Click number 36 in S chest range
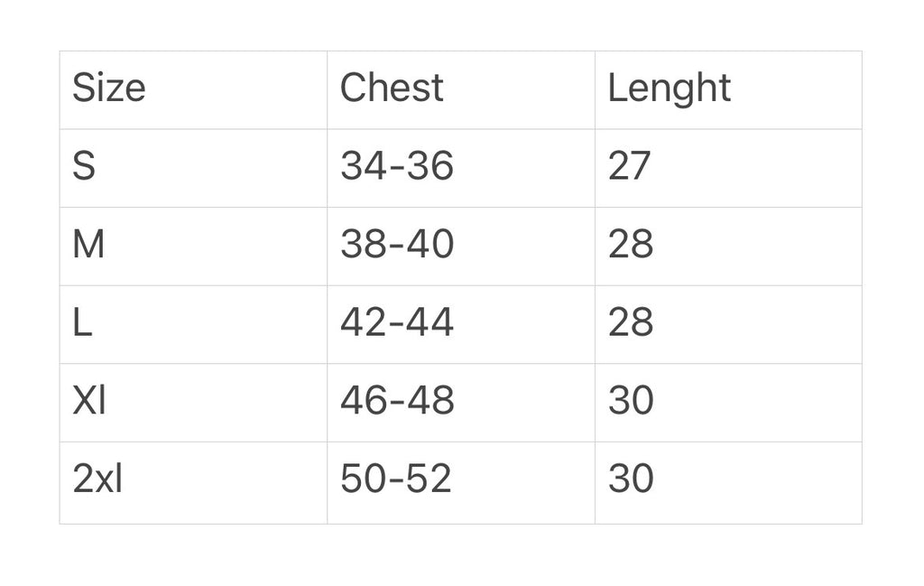Image resolution: width=924 pixels, height=586 pixels. (430, 166)
